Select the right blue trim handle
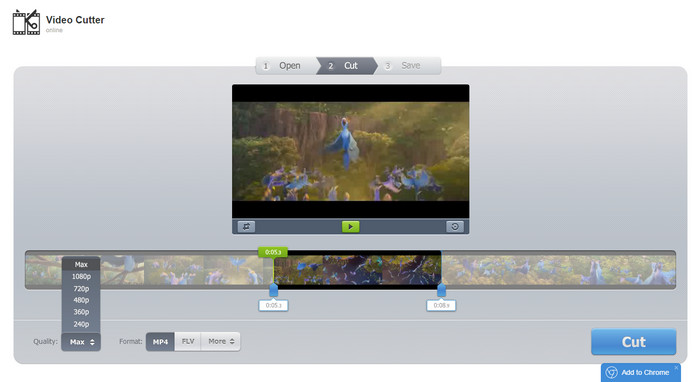 tap(441, 291)
